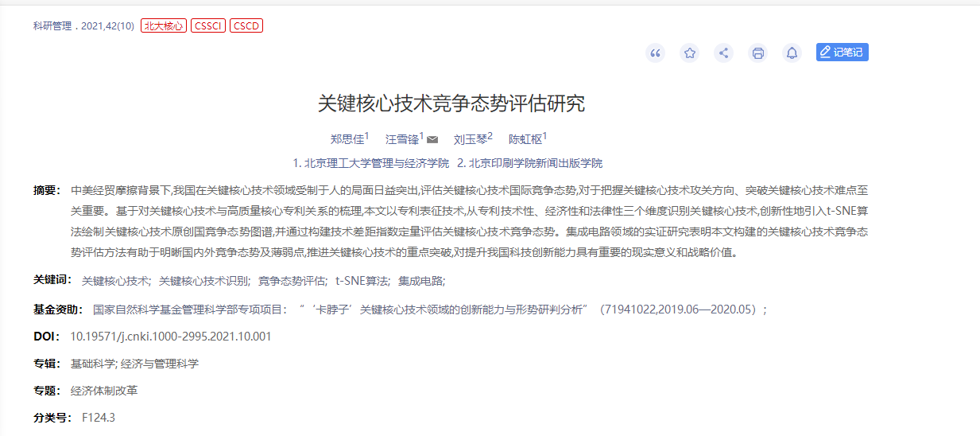Click keyword t-SNE算法

point(362,281)
